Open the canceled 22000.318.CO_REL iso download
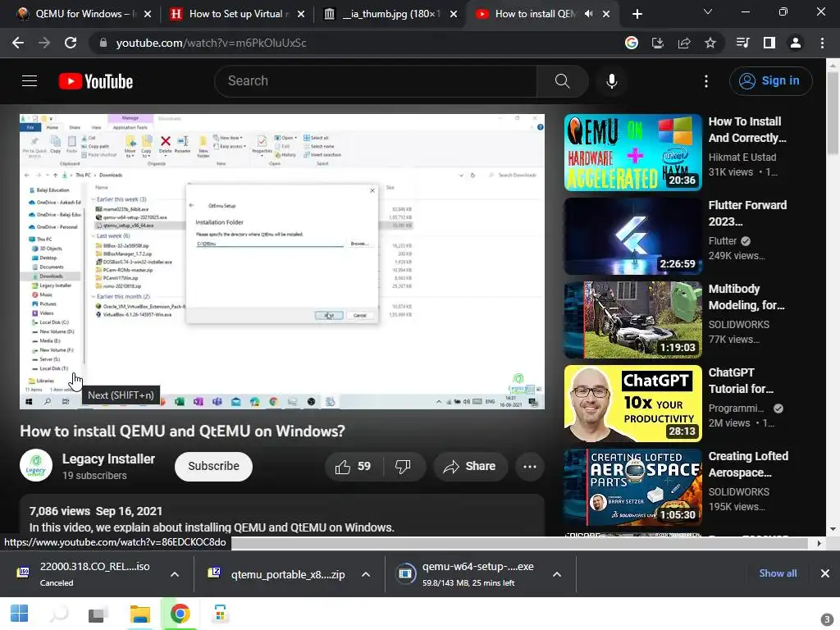Viewport: 840px width, 630px height. click(x=95, y=573)
